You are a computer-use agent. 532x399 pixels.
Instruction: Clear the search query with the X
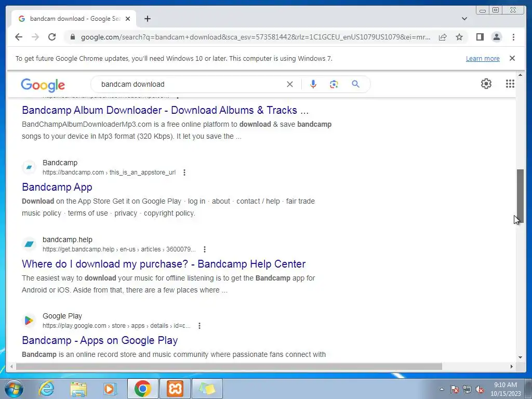(x=290, y=84)
